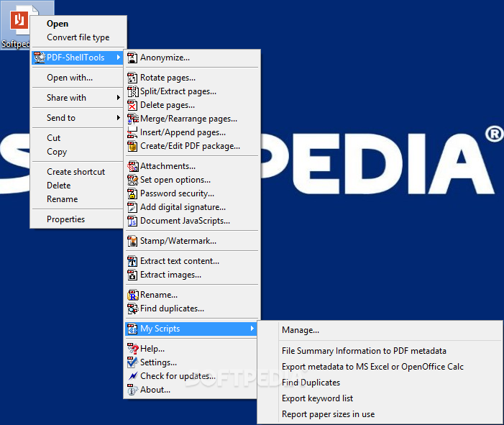
Task: Expand the Send to submenu arrow
Action: coord(119,118)
